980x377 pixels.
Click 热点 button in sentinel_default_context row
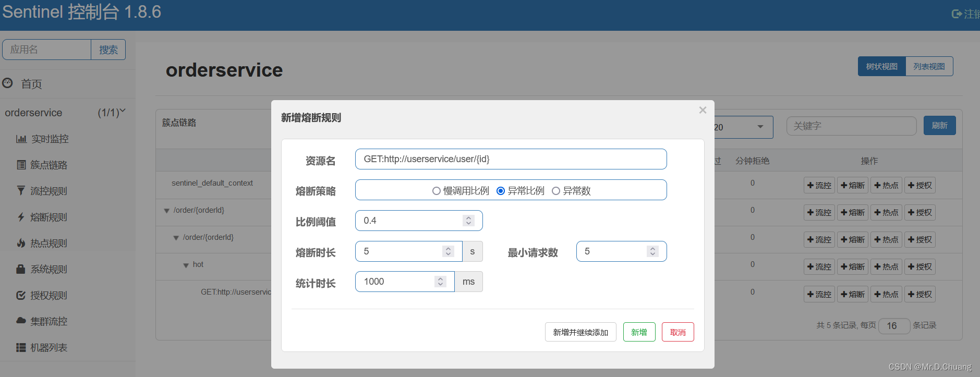coord(886,185)
